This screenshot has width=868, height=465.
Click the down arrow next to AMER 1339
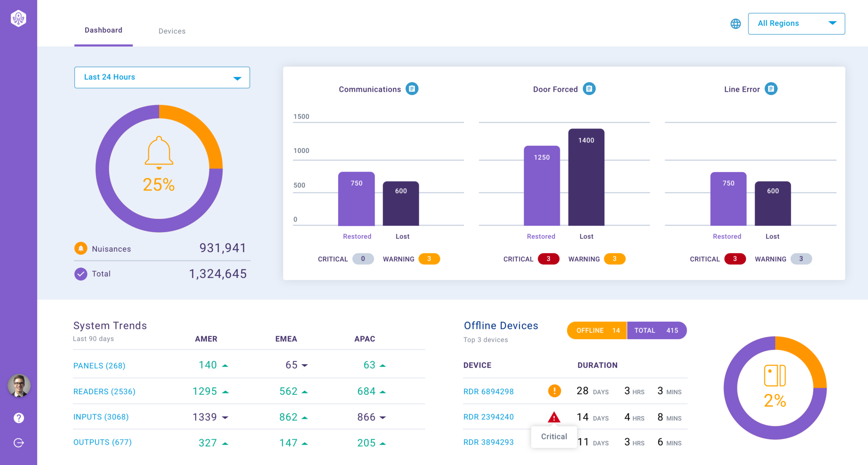pyautogui.click(x=225, y=418)
